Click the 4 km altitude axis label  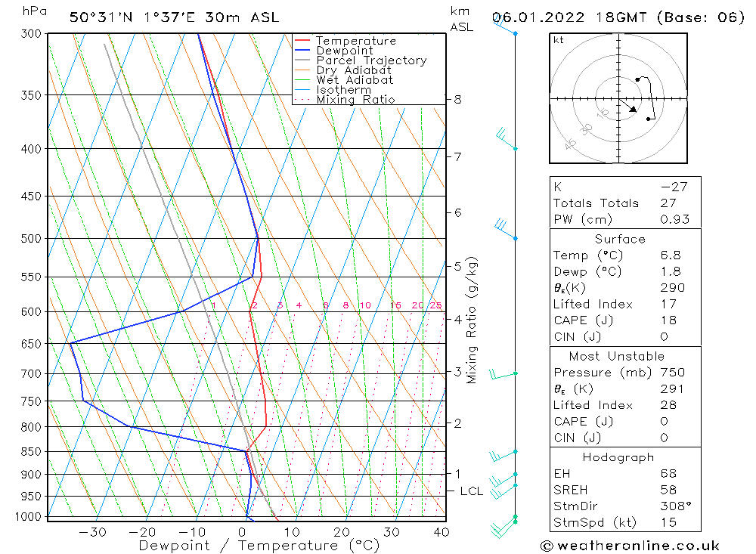457,320
